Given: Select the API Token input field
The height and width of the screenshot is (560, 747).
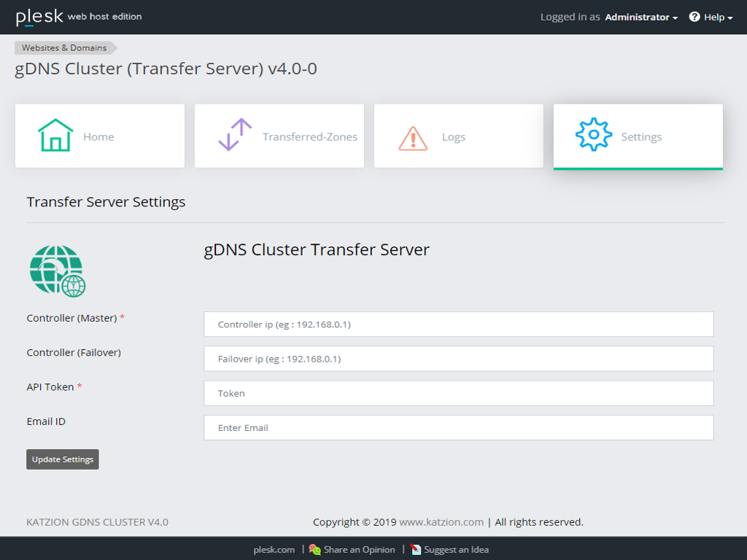Looking at the screenshot, I should (x=458, y=393).
